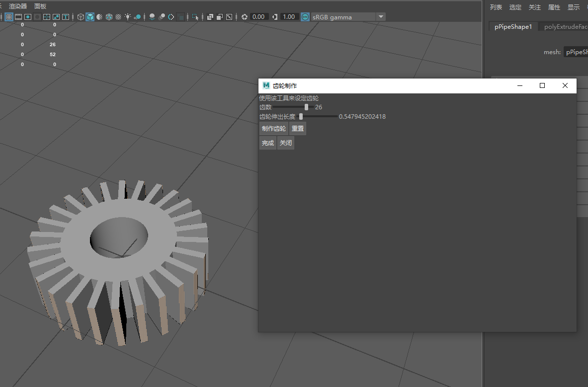Toggle X-ray display icon
Image resolution: width=588 pixels, height=387 pixels.
(210, 17)
